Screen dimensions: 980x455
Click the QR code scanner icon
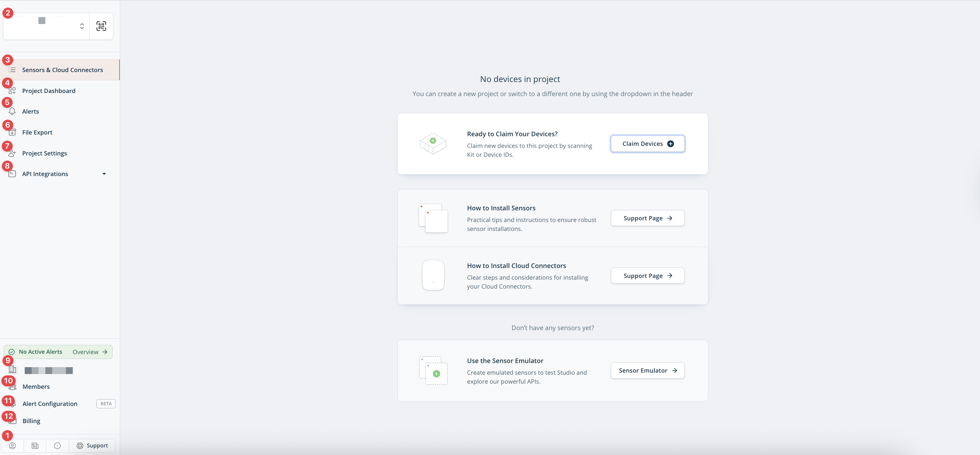101,26
